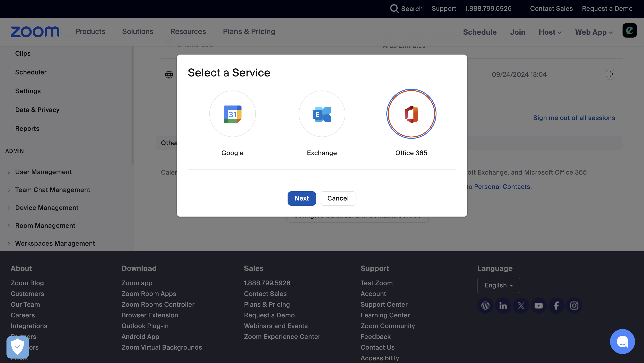The height and width of the screenshot is (363, 644).
Task: Open Feedback footer link
Action: click(x=375, y=337)
